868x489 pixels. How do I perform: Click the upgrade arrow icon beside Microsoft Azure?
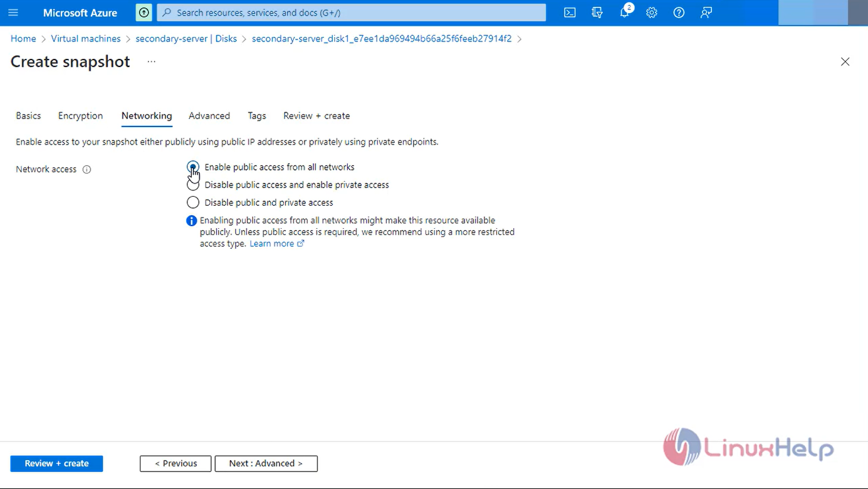point(144,13)
